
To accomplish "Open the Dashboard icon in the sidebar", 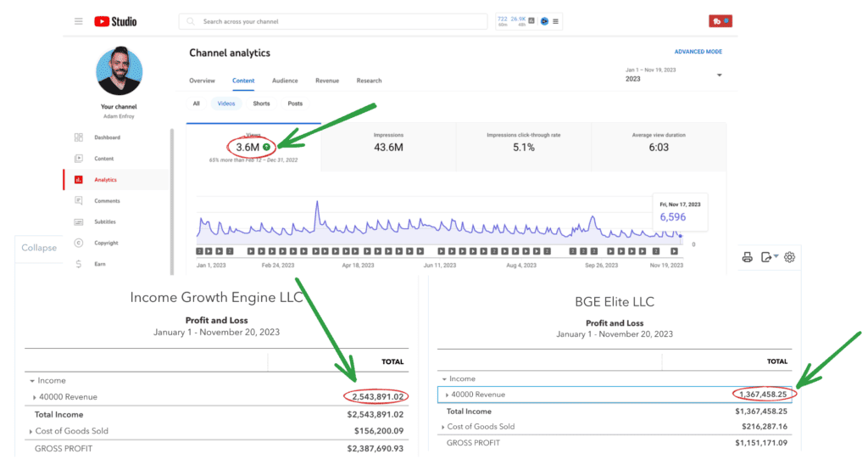I will (79, 137).
